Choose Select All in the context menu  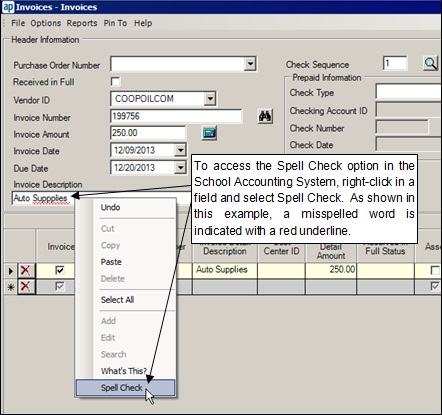click(x=117, y=300)
